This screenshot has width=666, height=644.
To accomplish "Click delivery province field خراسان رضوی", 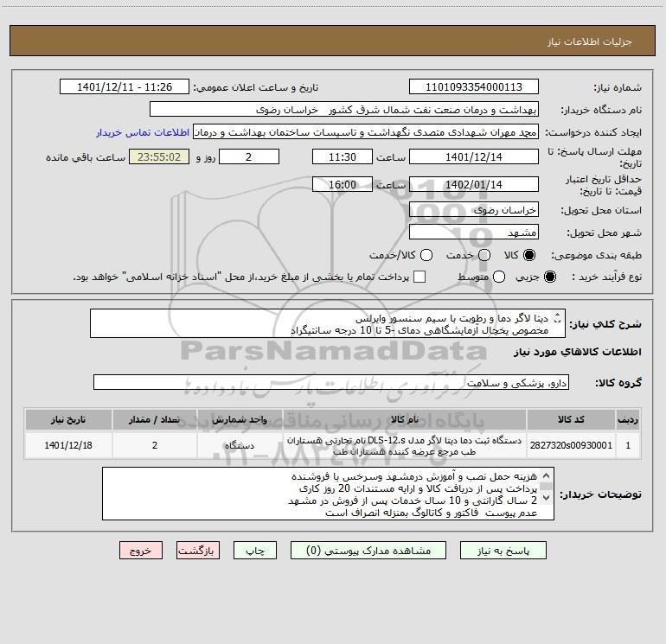I will pyautogui.click(x=474, y=210).
